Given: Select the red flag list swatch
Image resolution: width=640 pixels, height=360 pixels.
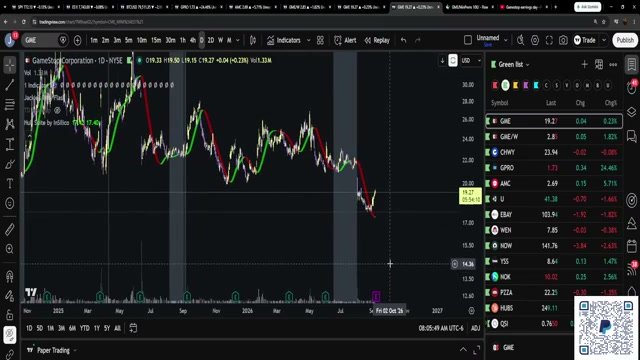Looking at the screenshot, I should [x=495, y=85].
